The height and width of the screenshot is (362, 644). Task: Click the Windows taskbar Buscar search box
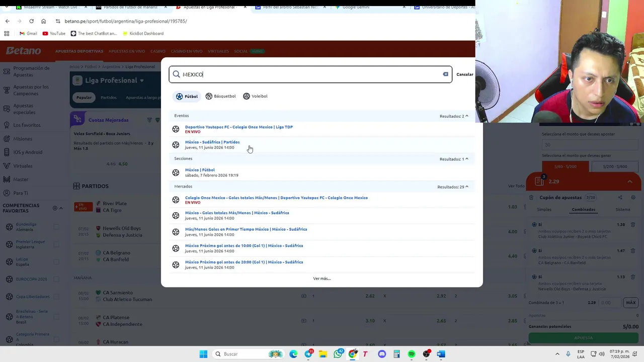[x=248, y=354]
